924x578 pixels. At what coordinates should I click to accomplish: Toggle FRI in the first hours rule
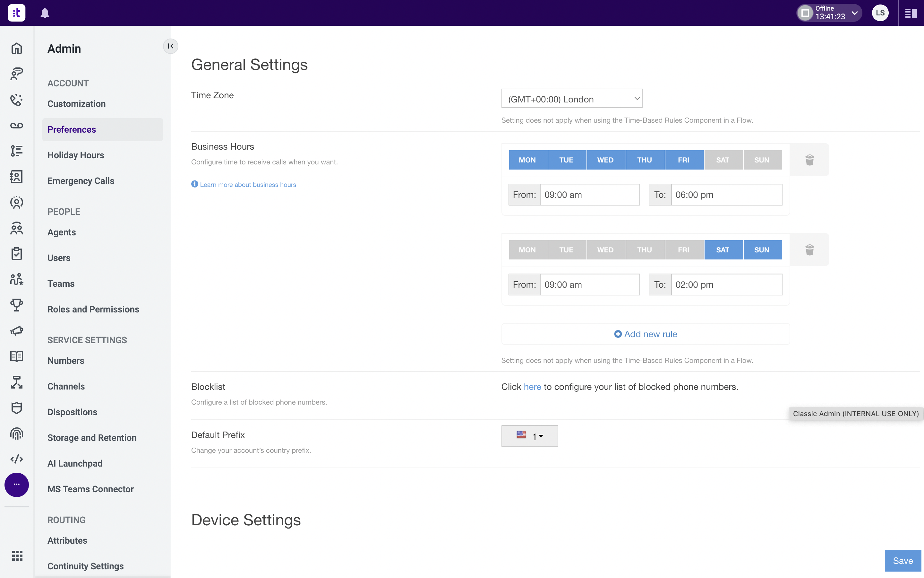click(x=684, y=160)
